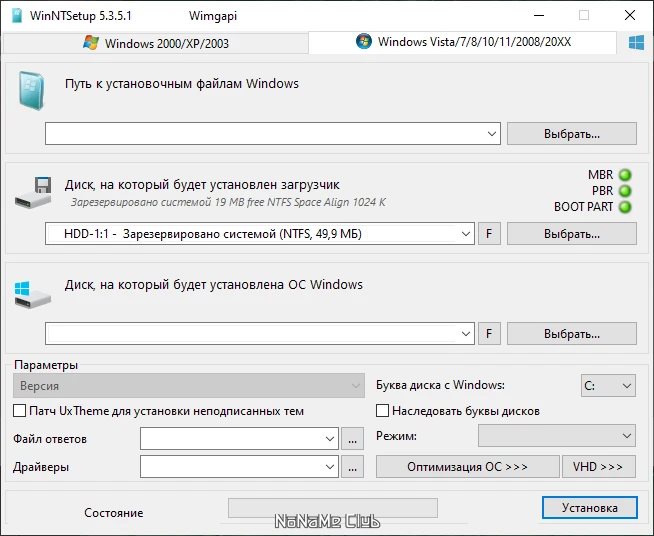
Task: Click 'Выбрать...' for installation files path
Action: click(572, 134)
